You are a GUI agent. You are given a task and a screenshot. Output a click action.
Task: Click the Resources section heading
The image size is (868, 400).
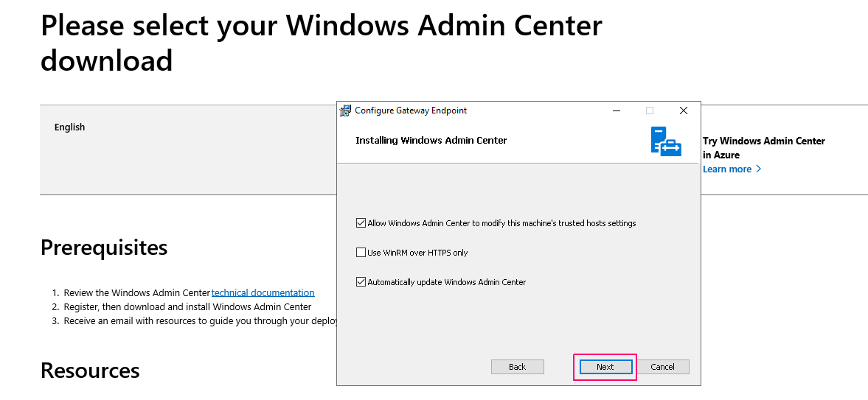90,370
